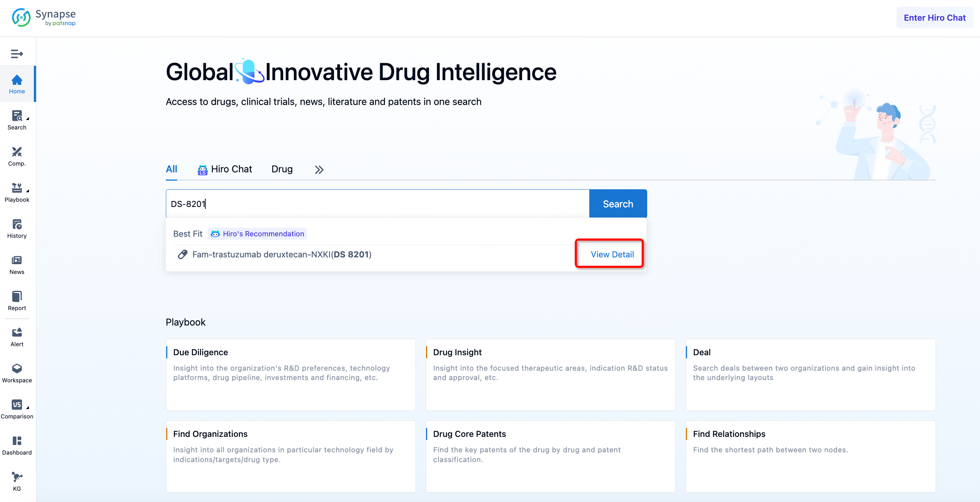Click the Hiro robot icon in Hiro Chat tab
Screen dimensions: 980x502
pos(202,170)
